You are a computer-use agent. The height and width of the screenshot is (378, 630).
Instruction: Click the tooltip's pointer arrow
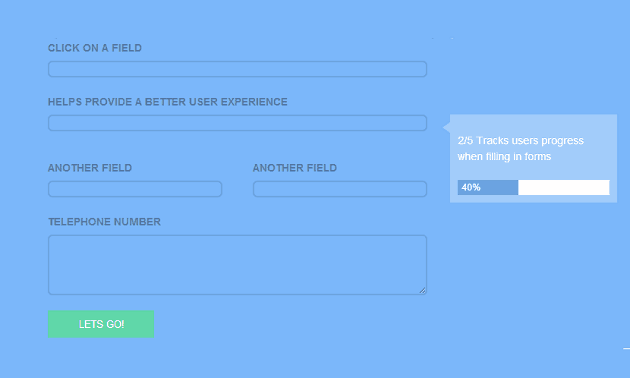click(x=446, y=127)
